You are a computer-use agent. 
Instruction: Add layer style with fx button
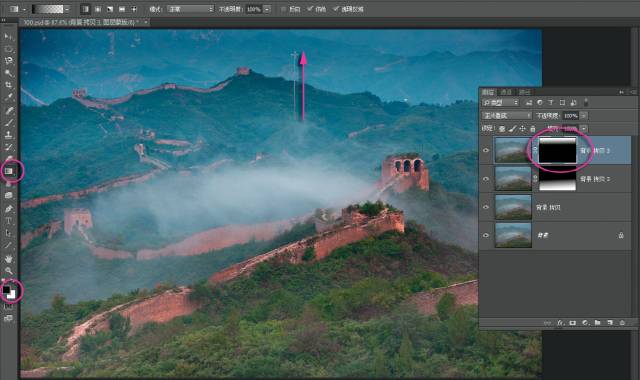560,322
